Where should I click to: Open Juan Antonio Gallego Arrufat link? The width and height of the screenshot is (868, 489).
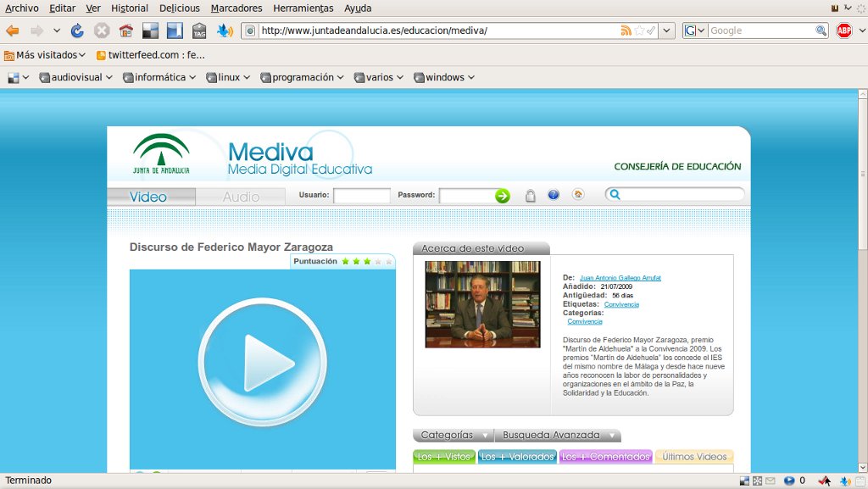(x=620, y=278)
